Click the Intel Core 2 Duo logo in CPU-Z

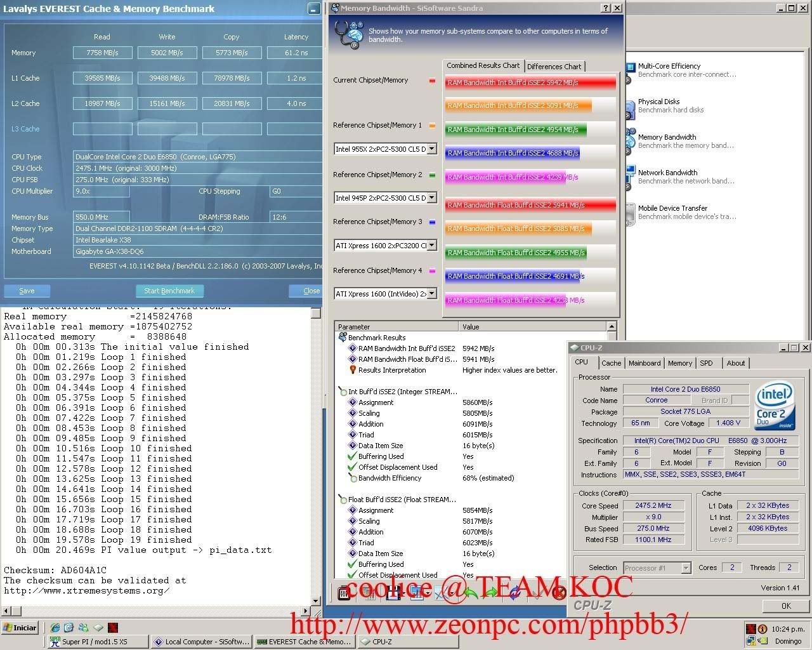(775, 407)
